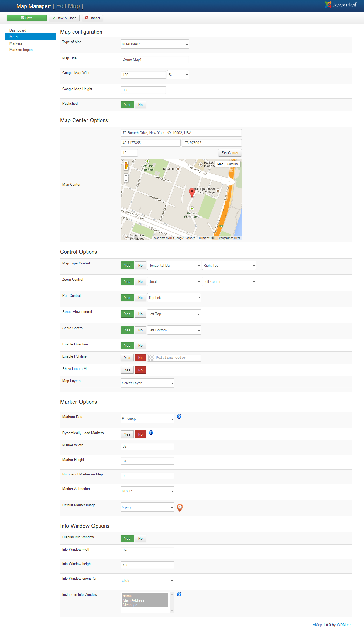This screenshot has height=632, width=364.
Task: Open the Type of Map dropdown
Action: 154,44
